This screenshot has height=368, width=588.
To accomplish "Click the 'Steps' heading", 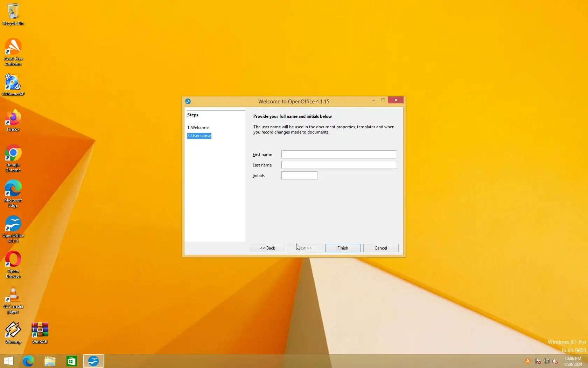I will click(192, 115).
